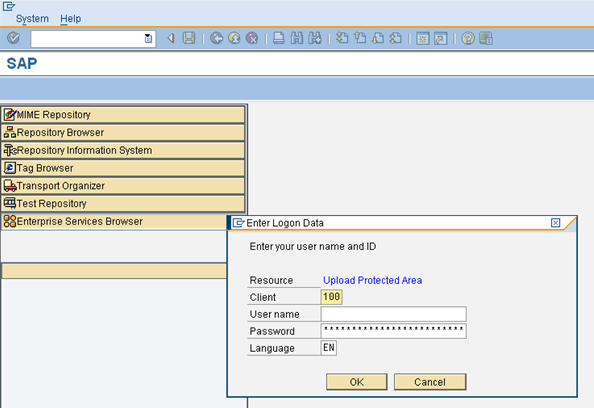Click OK in the logon dialog

click(356, 382)
